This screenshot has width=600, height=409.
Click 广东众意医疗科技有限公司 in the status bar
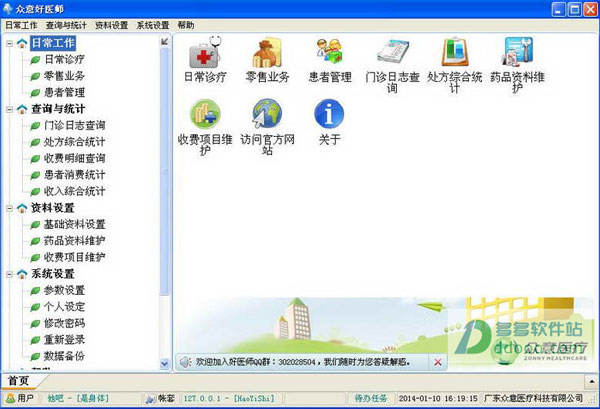point(533,399)
